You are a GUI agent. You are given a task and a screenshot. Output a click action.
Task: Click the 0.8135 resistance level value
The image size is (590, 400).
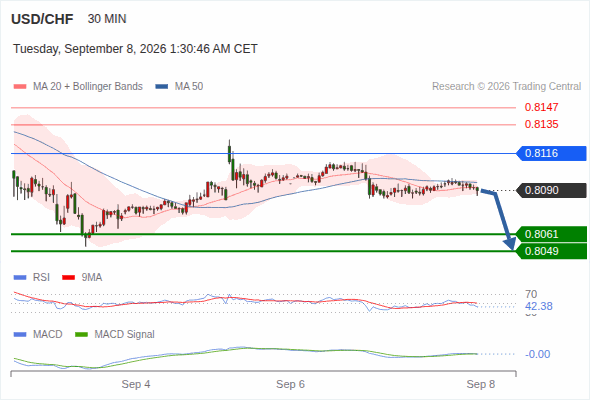(x=541, y=124)
